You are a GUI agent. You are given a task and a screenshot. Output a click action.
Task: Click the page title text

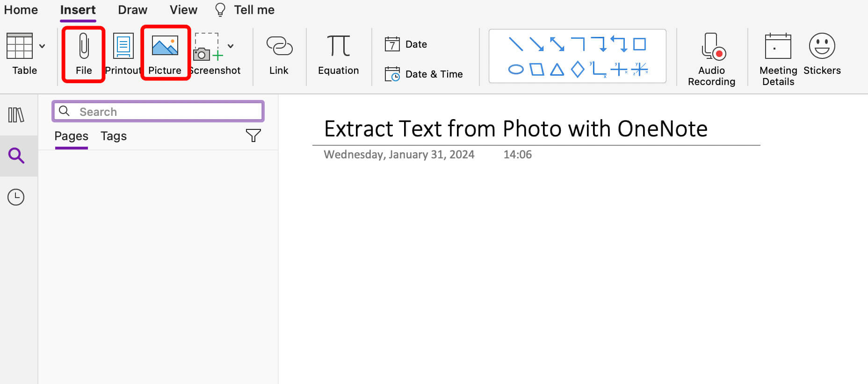(516, 128)
